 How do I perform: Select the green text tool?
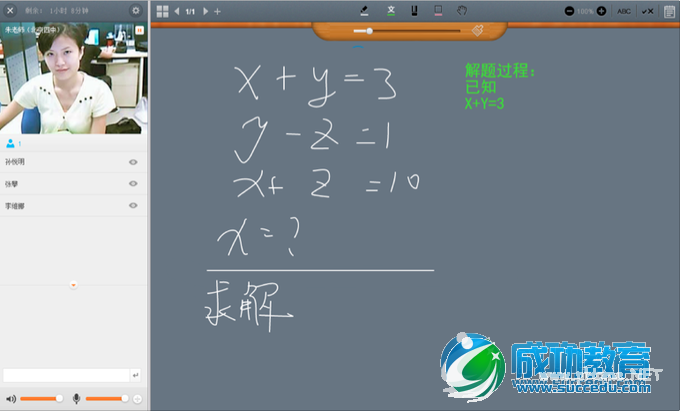click(x=391, y=10)
